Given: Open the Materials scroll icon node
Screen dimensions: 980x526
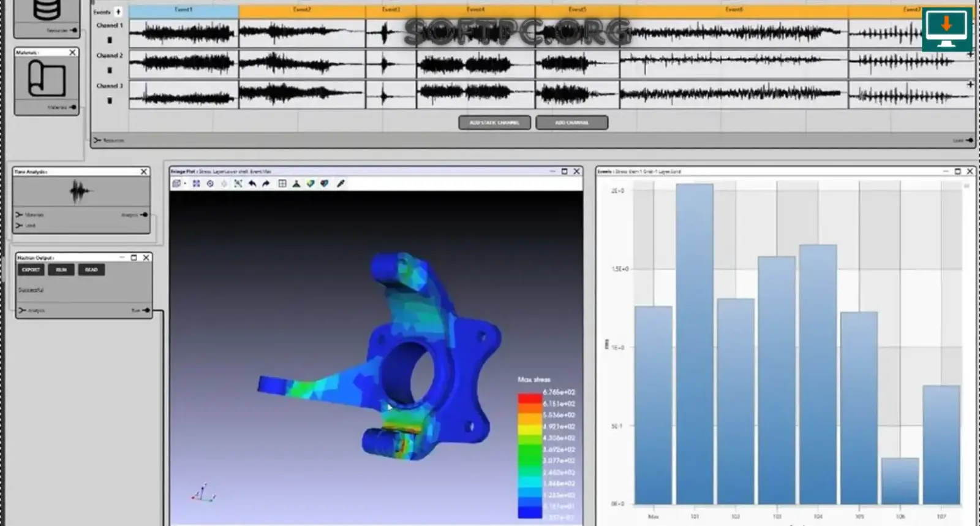Looking at the screenshot, I should click(47, 78).
